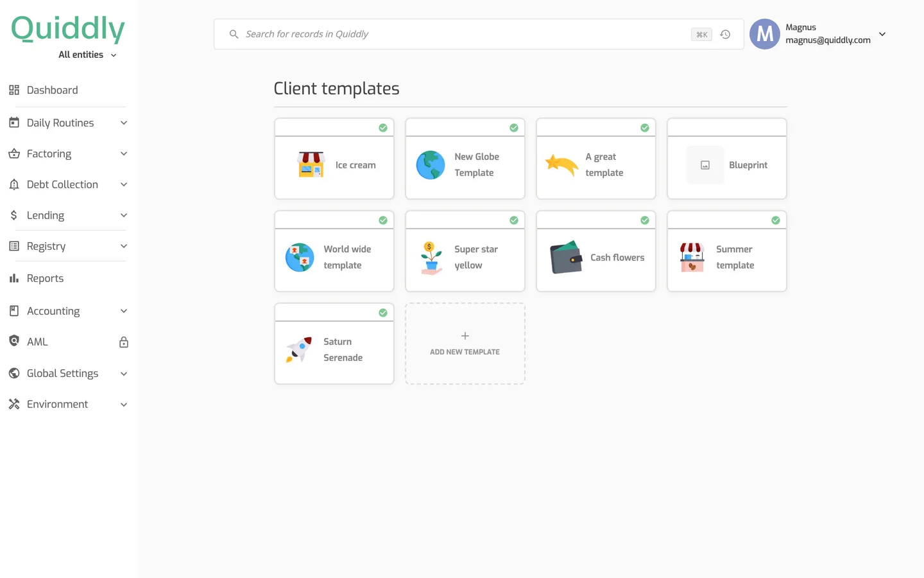Click the World wide template globe icon
The height and width of the screenshot is (578, 924).
click(x=300, y=258)
